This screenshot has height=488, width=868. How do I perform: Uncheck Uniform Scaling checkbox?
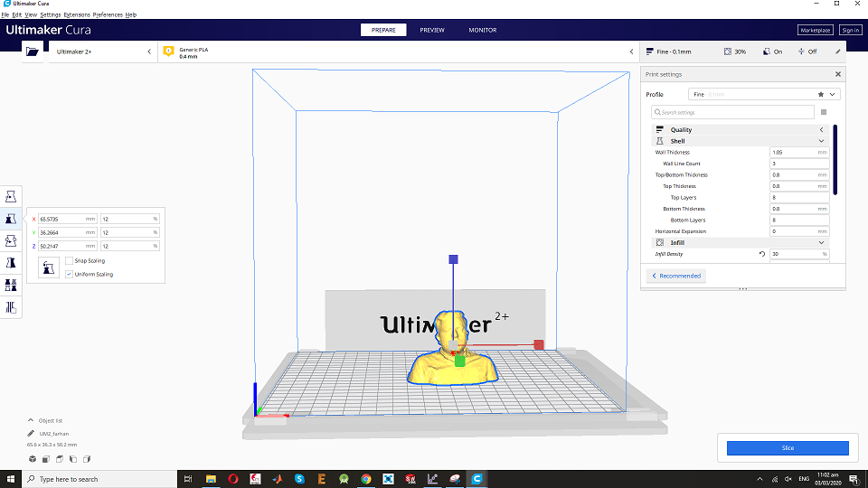70,274
